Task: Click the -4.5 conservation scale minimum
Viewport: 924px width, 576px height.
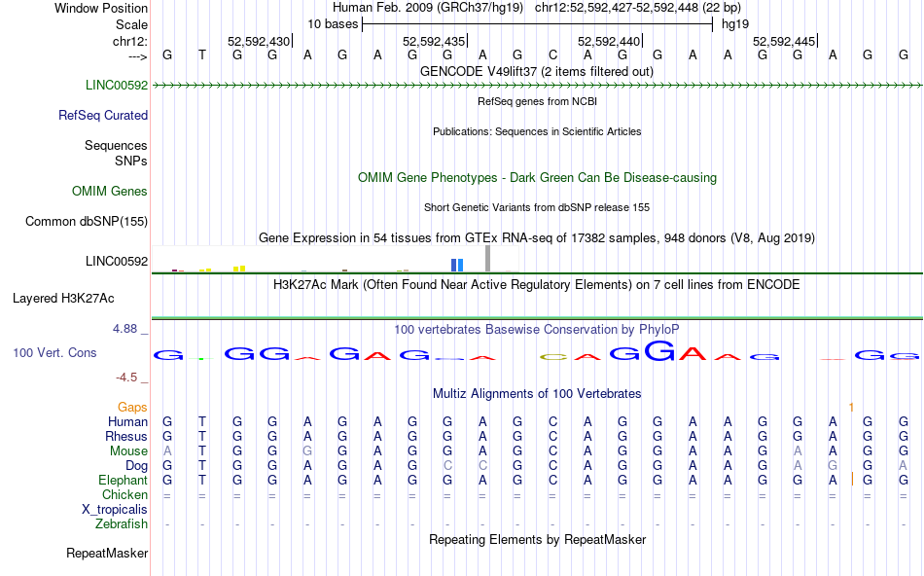Action: 126,378
